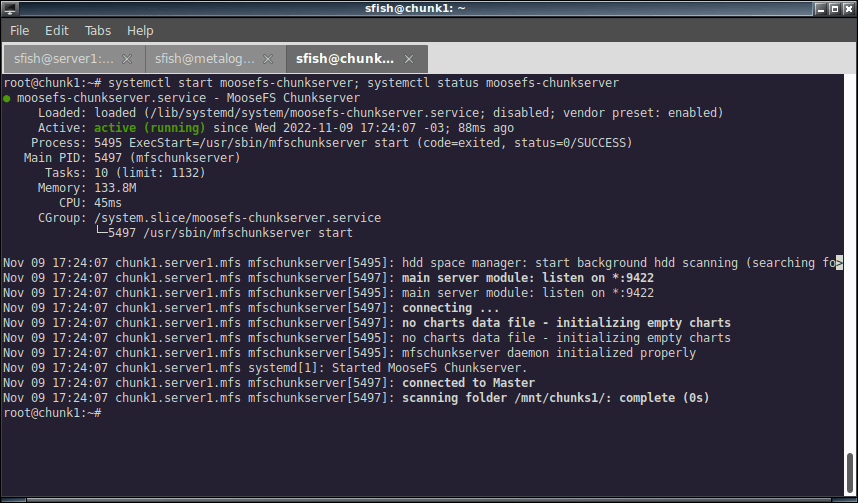Screen dimensions: 858x503
Task: Click the 'moosefs-chunkserver.service - MooseFS Chunkserver' heading
Action: [188, 99]
